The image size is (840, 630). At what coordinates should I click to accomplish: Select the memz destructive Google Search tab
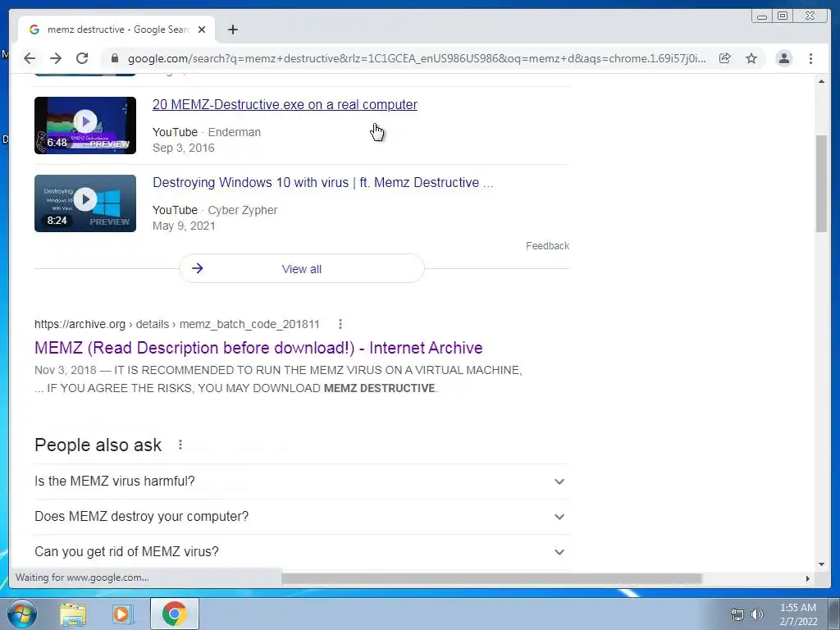coord(116,30)
